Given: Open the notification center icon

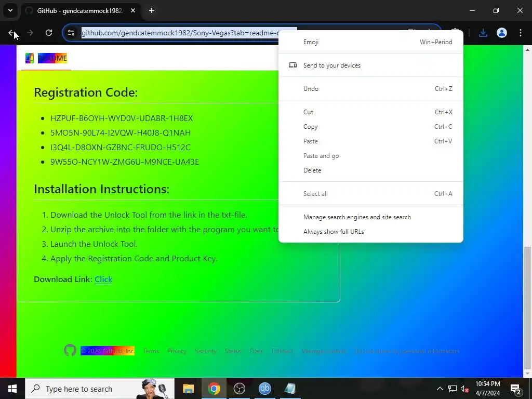Looking at the screenshot, I should point(516,389).
